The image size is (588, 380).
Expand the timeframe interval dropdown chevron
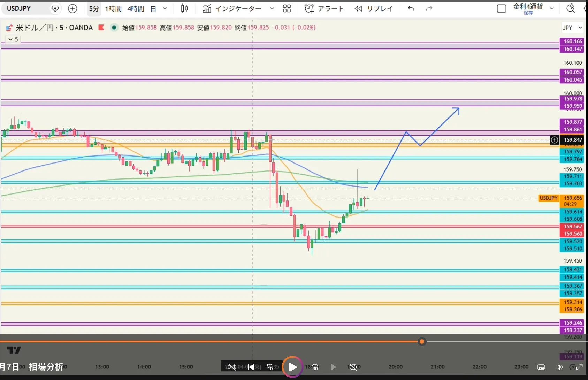(165, 9)
